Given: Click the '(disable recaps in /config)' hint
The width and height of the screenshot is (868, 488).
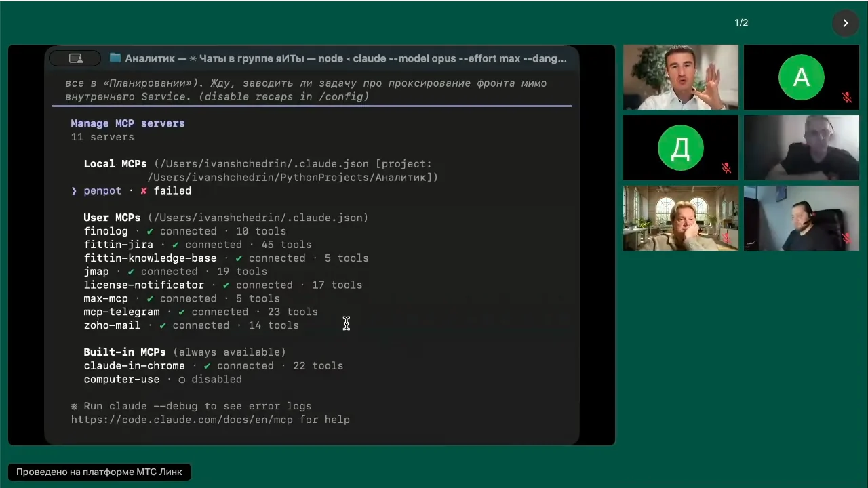Looking at the screenshot, I should pyautogui.click(x=283, y=97).
